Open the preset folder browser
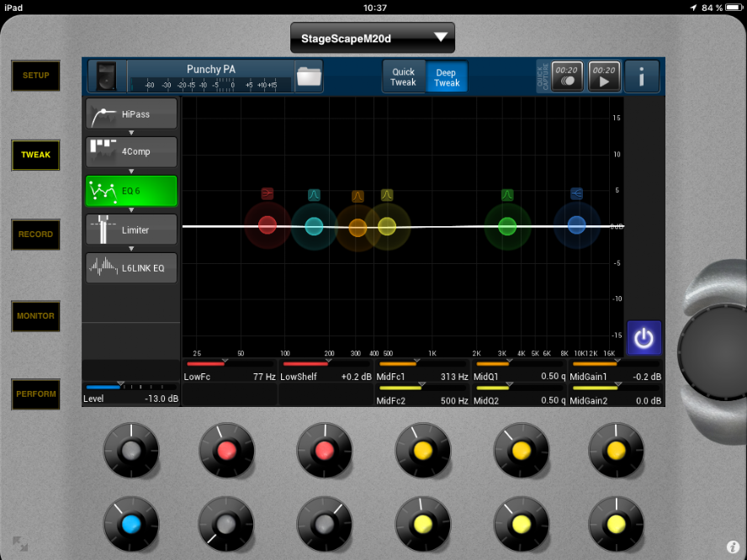 pos(309,77)
